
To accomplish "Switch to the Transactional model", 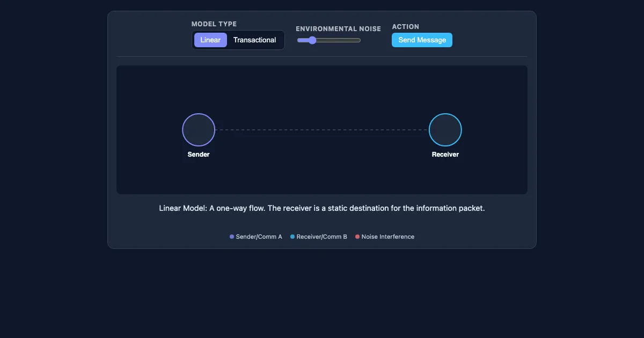I will [254, 40].
